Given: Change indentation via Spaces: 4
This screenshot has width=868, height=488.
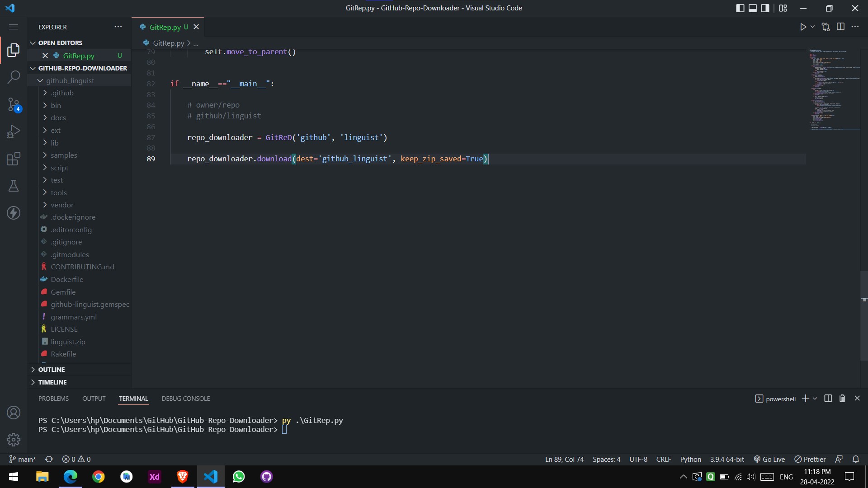Looking at the screenshot, I should coord(606,459).
